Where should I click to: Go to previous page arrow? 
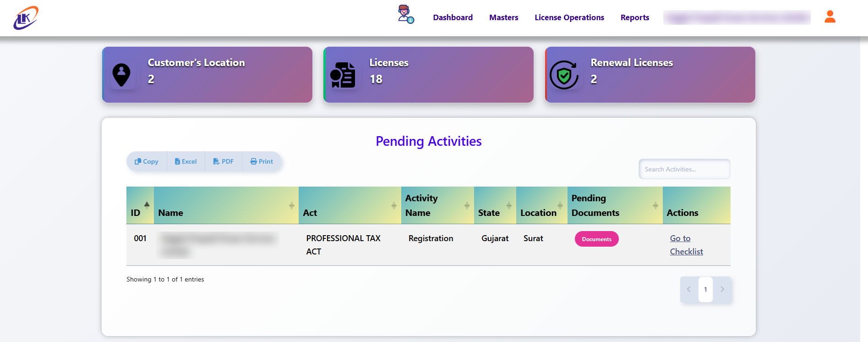coord(689,289)
